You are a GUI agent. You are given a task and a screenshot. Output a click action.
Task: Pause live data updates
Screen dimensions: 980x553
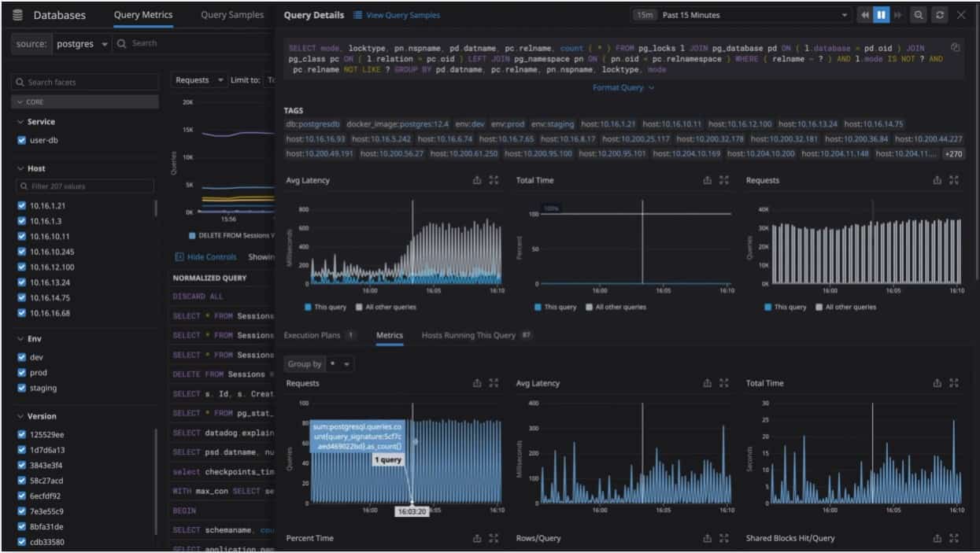(882, 15)
